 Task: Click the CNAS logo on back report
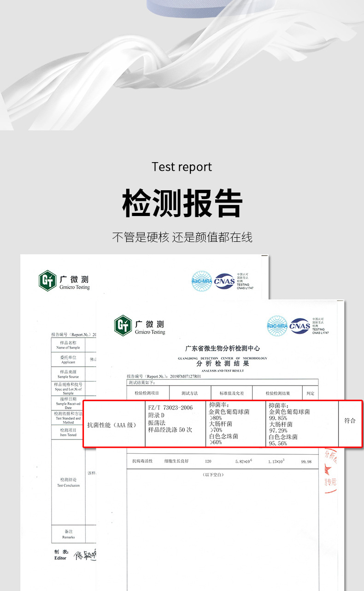[x=224, y=281]
